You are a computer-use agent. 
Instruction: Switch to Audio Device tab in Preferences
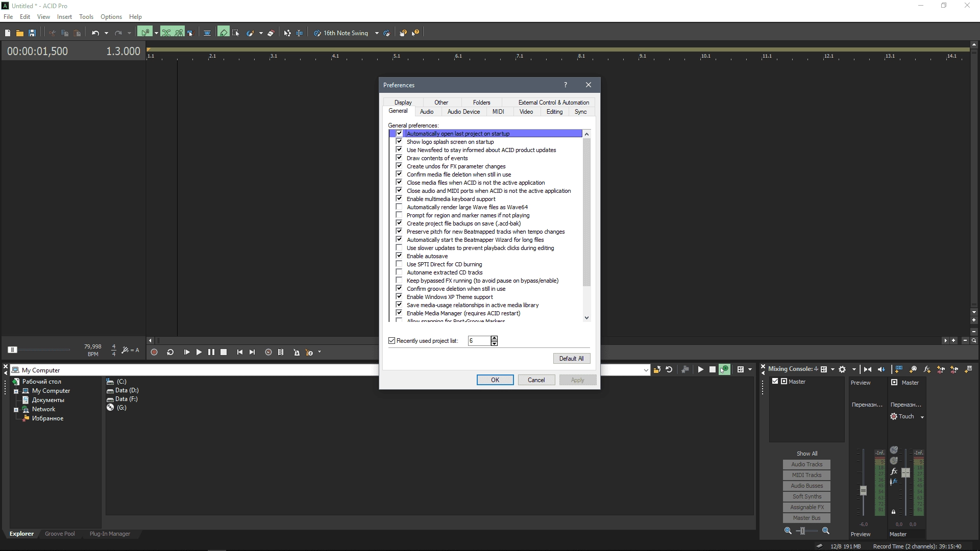[x=463, y=112]
